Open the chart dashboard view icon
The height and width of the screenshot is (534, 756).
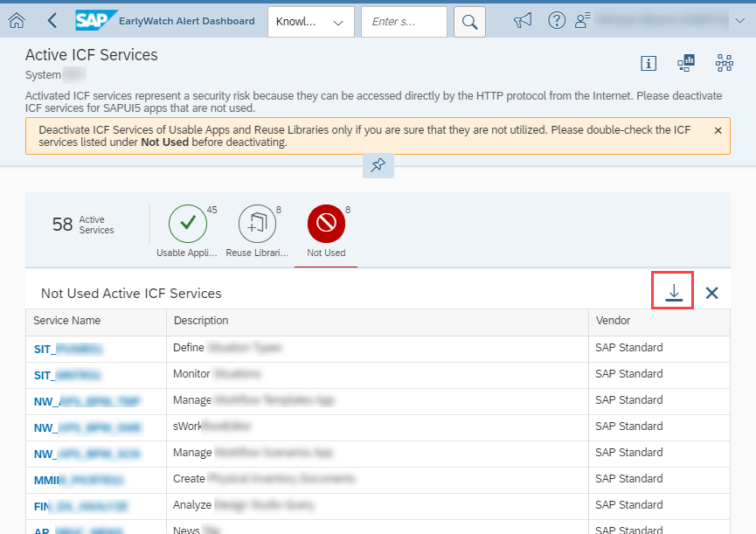686,63
